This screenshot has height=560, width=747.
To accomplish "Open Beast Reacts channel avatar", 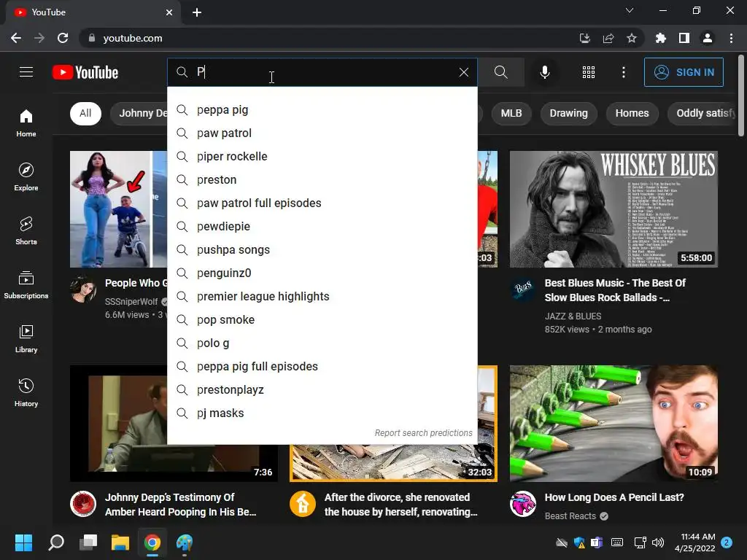I will tap(522, 504).
